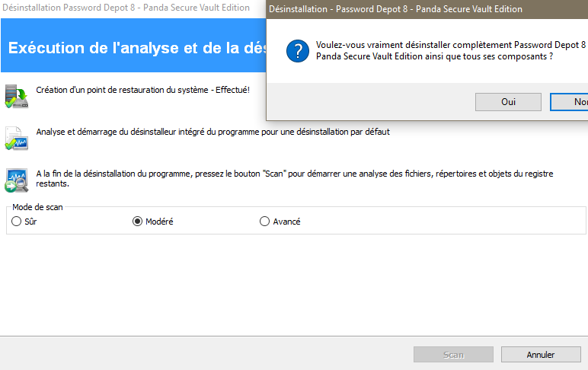The image size is (588, 370).
Task: Decline uninstall with the Non button
Action: pyautogui.click(x=569, y=102)
